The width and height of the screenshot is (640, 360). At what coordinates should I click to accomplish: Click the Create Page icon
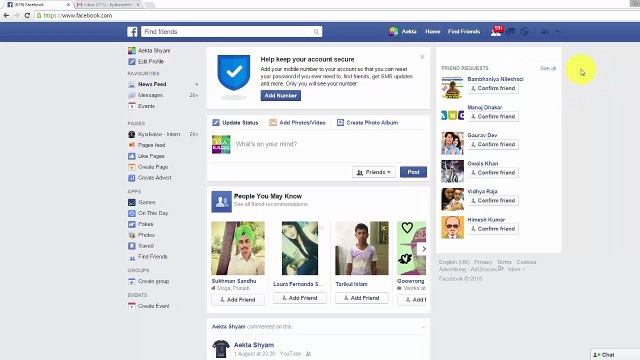click(131, 167)
